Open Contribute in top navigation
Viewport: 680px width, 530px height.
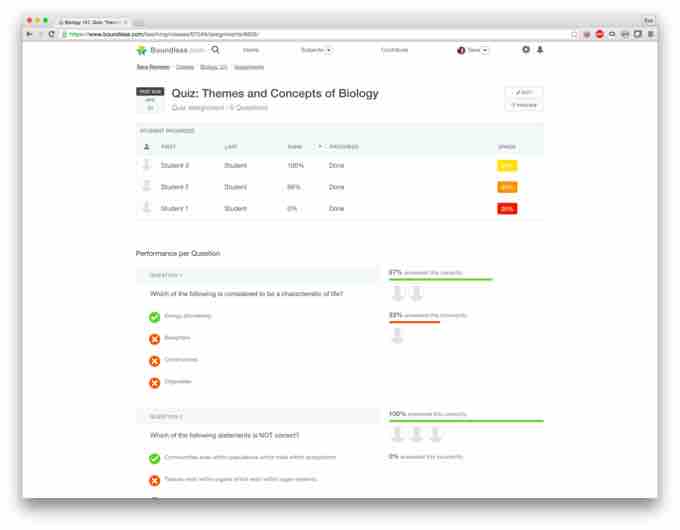click(396, 50)
